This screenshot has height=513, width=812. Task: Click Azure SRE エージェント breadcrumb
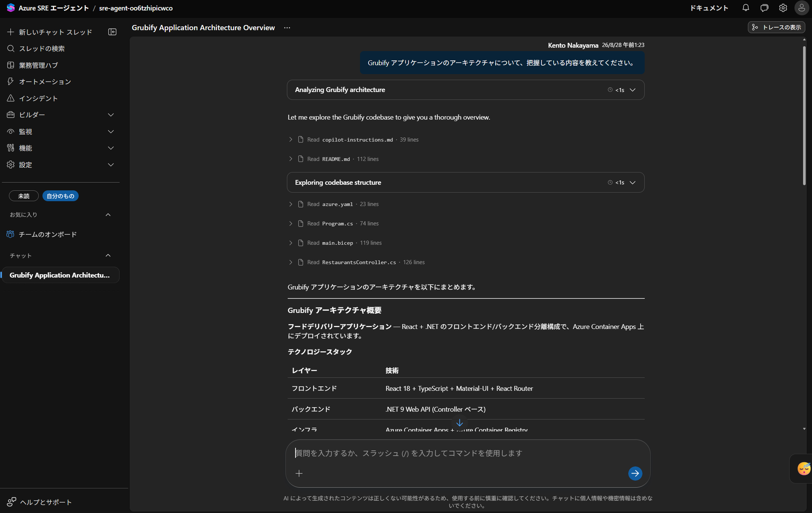click(53, 8)
